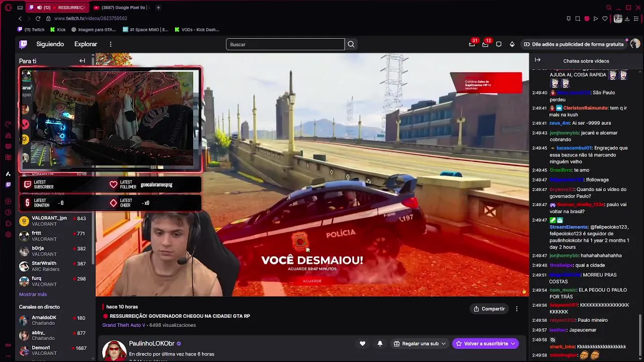Screen dimensions: 644x362
Task: Open the player send-arrow icon in toolbar
Action: (x=596, y=19)
